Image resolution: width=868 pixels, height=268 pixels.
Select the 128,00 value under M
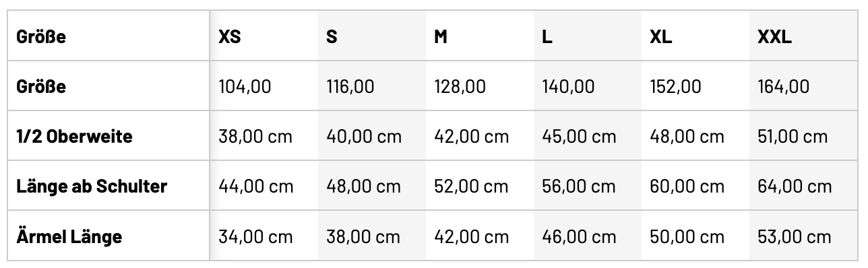(x=460, y=87)
